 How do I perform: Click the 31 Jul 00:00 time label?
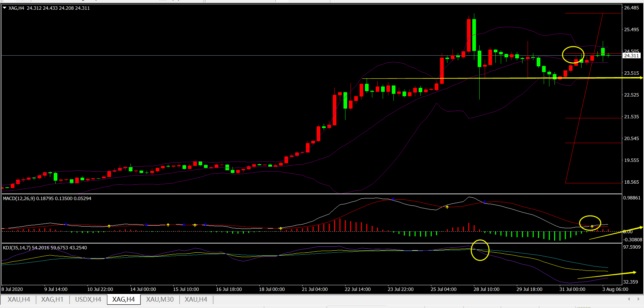(x=572, y=289)
